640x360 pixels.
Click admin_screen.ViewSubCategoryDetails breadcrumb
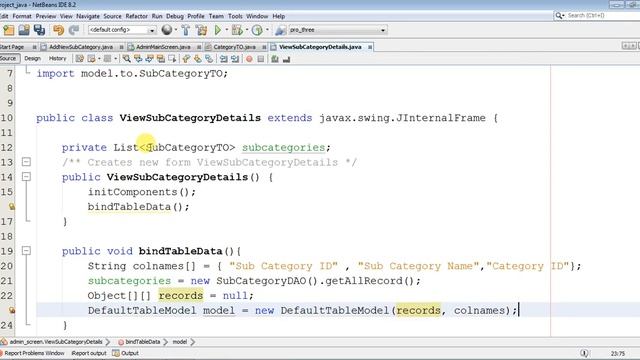(x=52, y=342)
